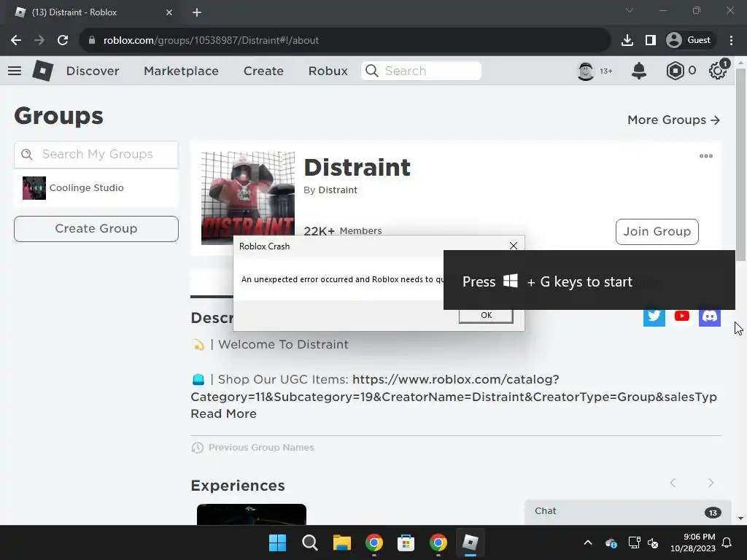
Task: Toggle Chrome side panel icon
Action: click(x=650, y=41)
